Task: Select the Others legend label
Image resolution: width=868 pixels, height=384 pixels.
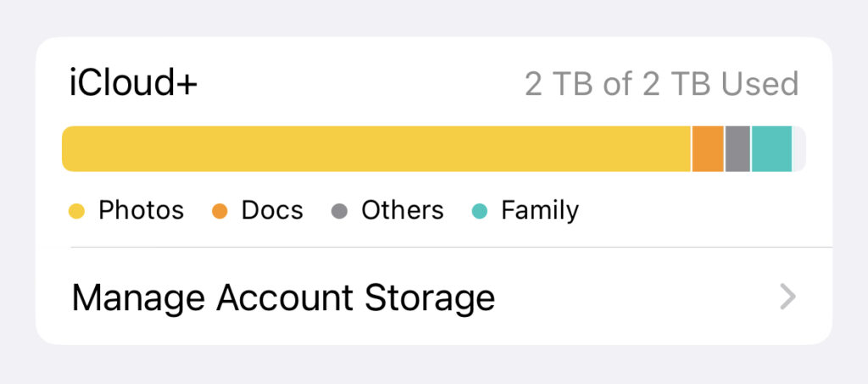Action: tap(402, 210)
